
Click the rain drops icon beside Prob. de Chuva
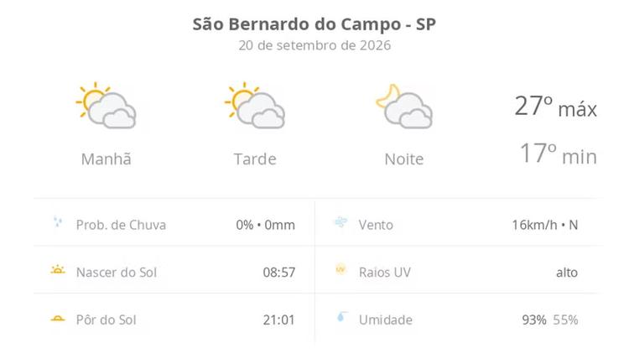pyautogui.click(x=58, y=221)
